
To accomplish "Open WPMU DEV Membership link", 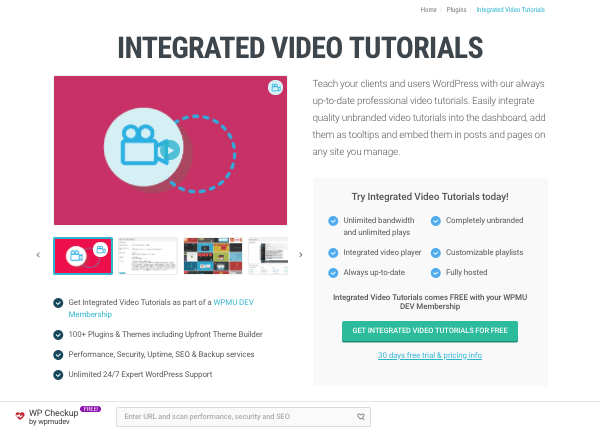I will click(161, 308).
